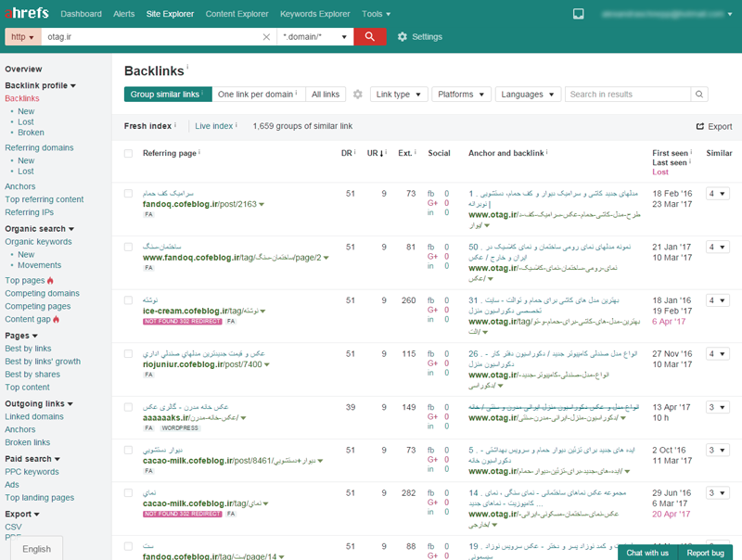Click info icon beside Referring page header
This screenshot has height=560, width=742.
pos(199,152)
